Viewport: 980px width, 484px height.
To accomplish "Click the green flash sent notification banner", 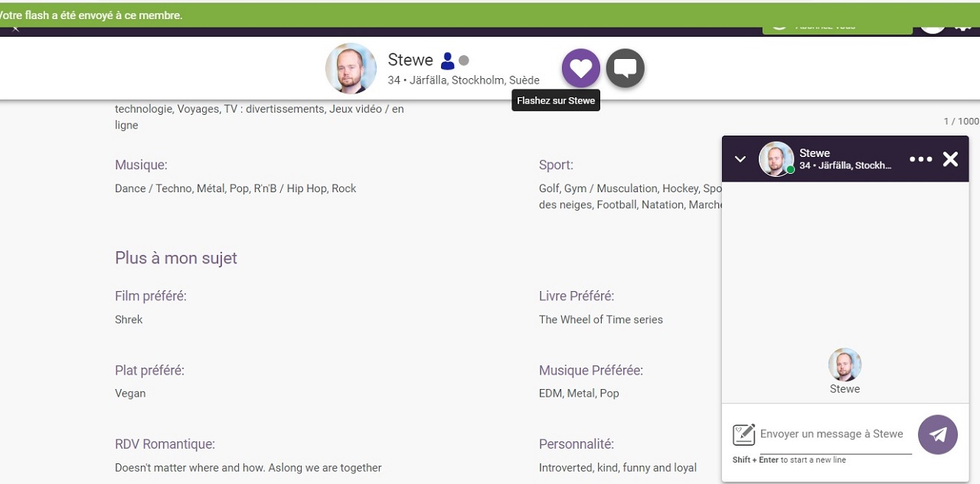I will pos(490,15).
